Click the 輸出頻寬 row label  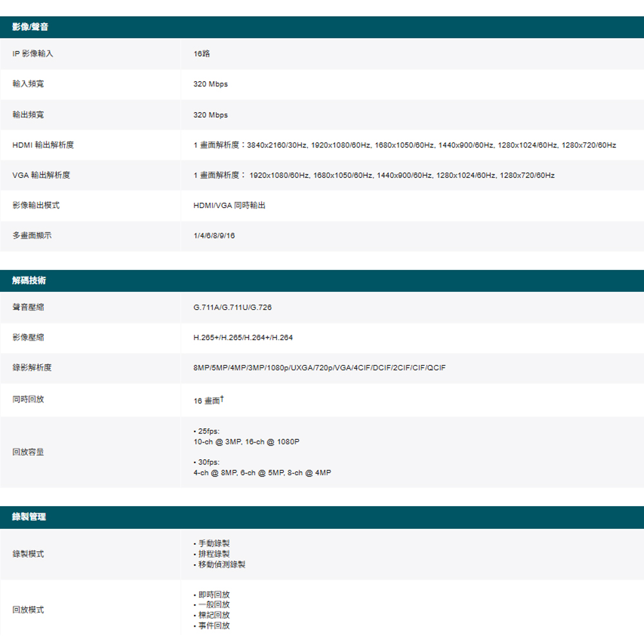coord(28,115)
